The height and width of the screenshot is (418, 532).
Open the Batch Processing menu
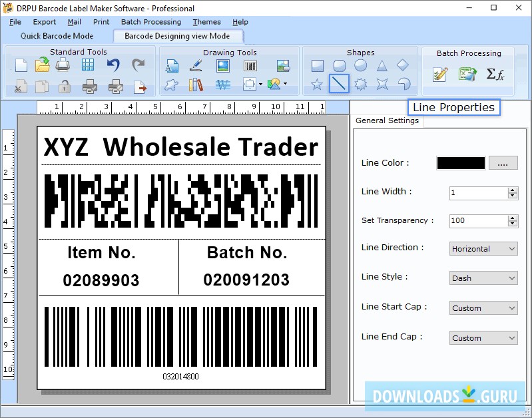pyautogui.click(x=151, y=22)
